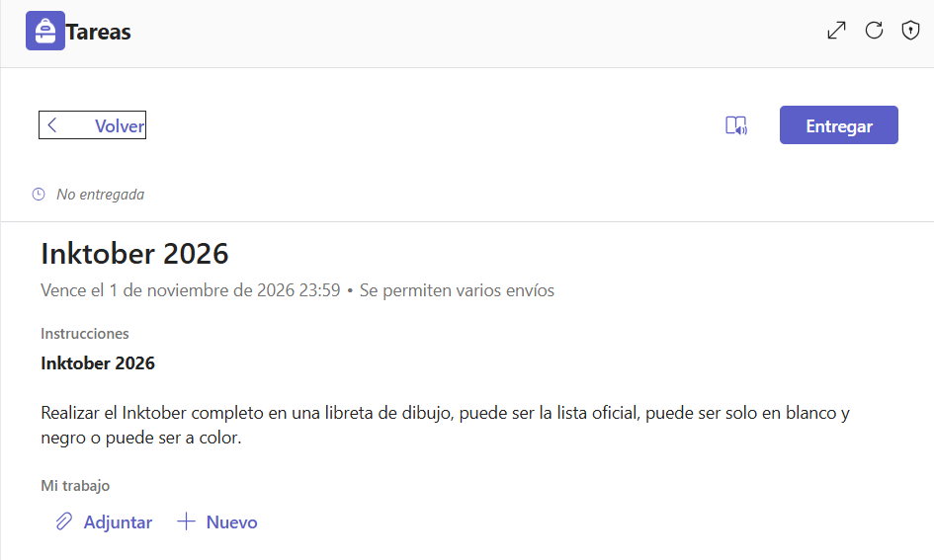Create a new file with Nuevo
Viewport: 934px width, 560px height.
click(217, 521)
